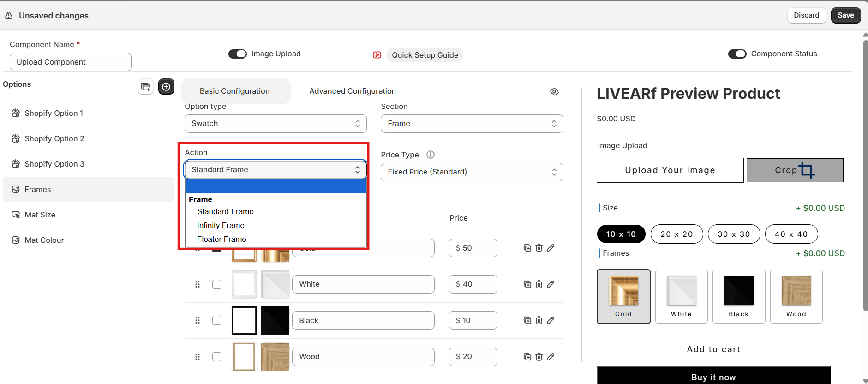Check the Wood row checkbox
This screenshot has height=384, width=868.
(x=217, y=357)
